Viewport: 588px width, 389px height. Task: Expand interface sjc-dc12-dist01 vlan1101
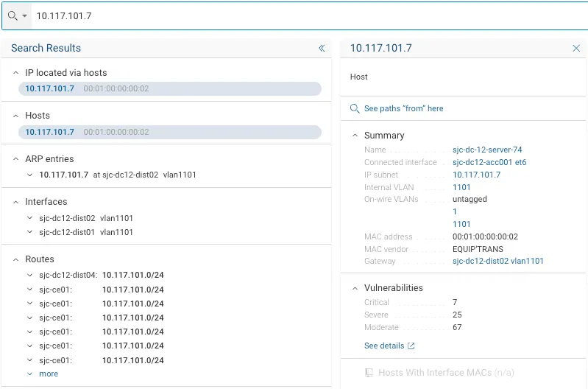[x=29, y=232]
